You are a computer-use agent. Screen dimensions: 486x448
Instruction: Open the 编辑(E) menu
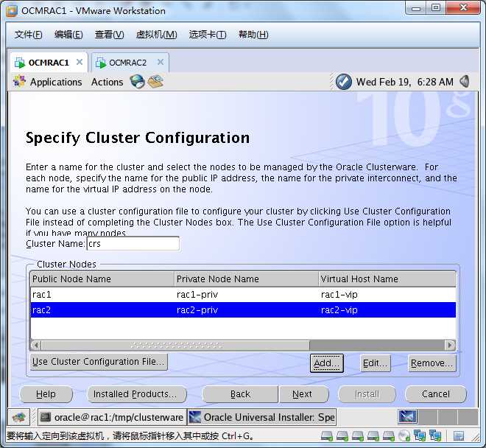click(68, 35)
